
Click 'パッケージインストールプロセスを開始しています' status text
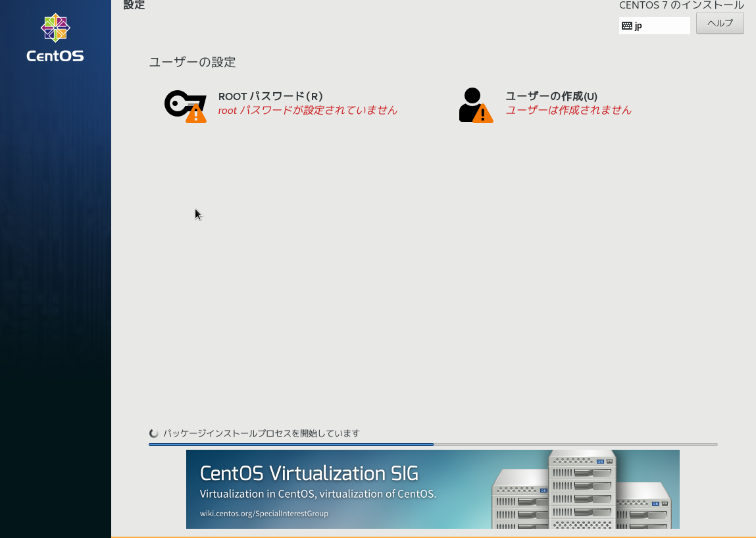pos(261,433)
